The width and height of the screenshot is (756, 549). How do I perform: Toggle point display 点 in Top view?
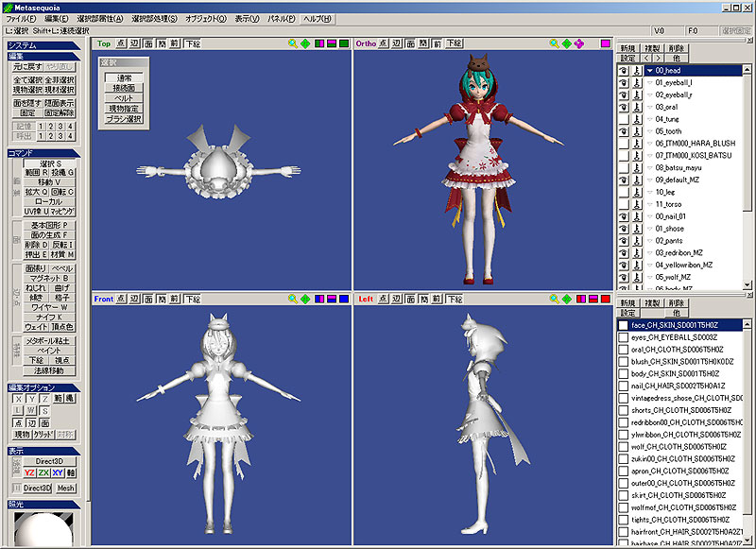[121, 43]
